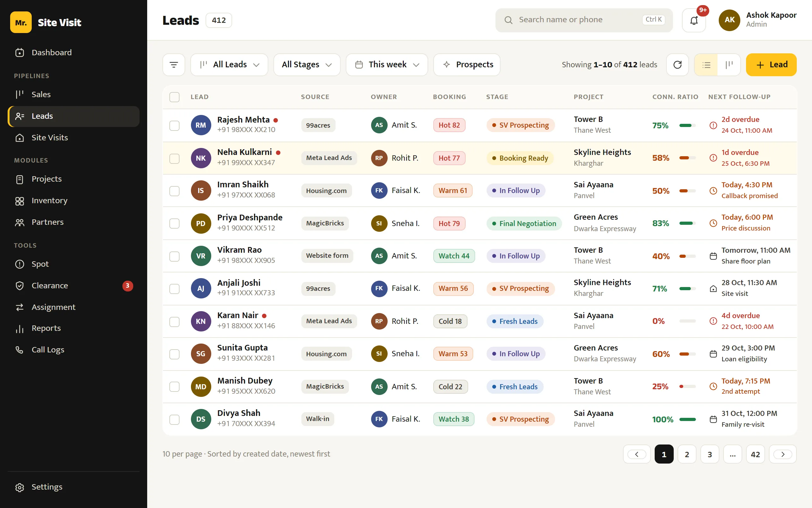Click overdue alert icon in Neha Kulkarni row
812x508 pixels.
coord(713,157)
